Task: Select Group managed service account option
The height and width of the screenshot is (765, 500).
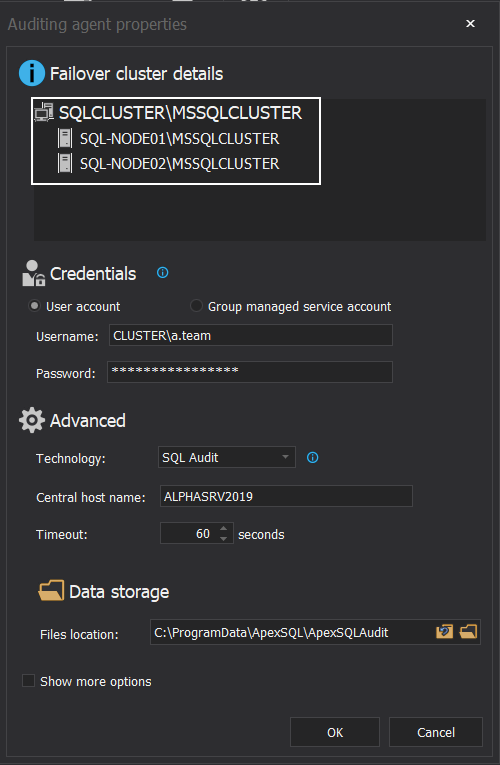Action: click(x=196, y=306)
